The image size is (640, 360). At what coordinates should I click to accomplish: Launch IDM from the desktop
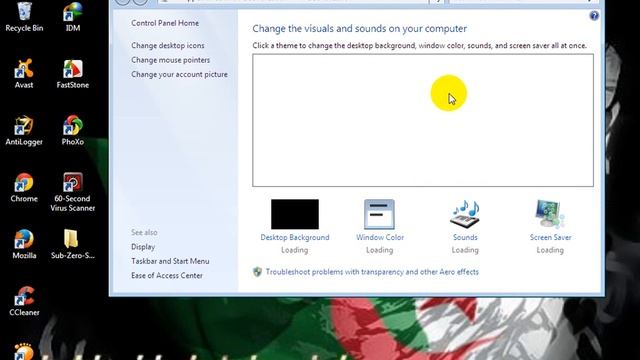pos(73,16)
